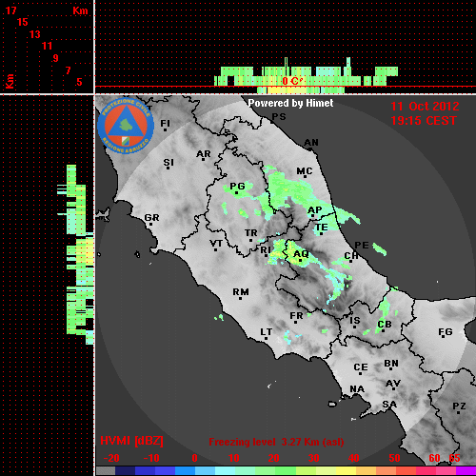Click the MC city label on map

pos(305,171)
